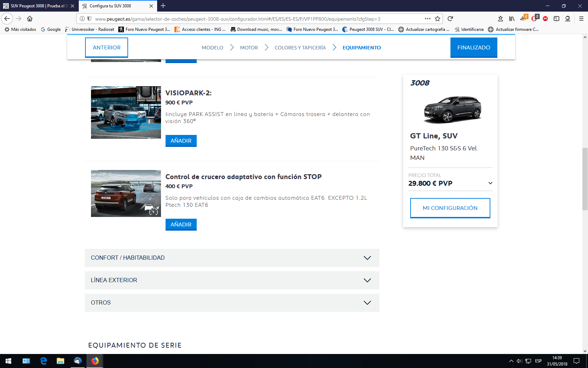588x368 pixels.
Task: Go to the MOTOR step
Action: click(x=249, y=48)
